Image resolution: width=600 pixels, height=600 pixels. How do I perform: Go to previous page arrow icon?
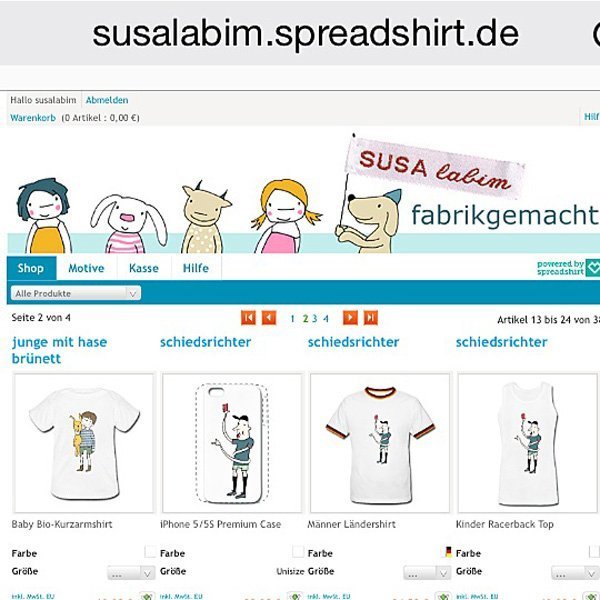click(x=269, y=318)
